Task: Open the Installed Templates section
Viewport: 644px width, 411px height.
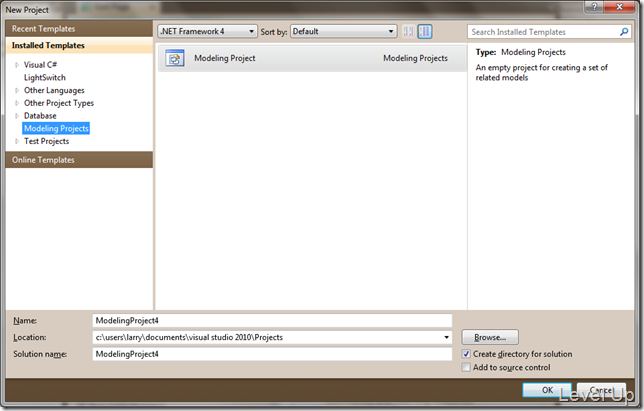Action: click(x=79, y=46)
